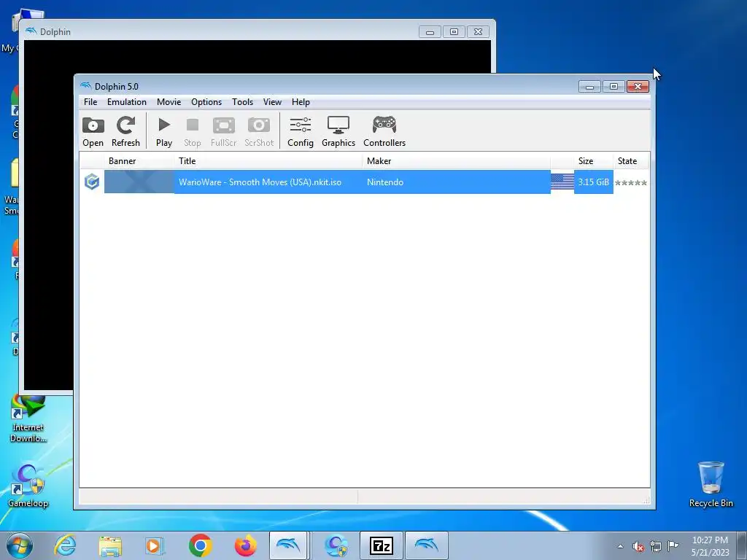The width and height of the screenshot is (747, 560).
Task: Sort the game list by Size column
Action: pos(594,161)
